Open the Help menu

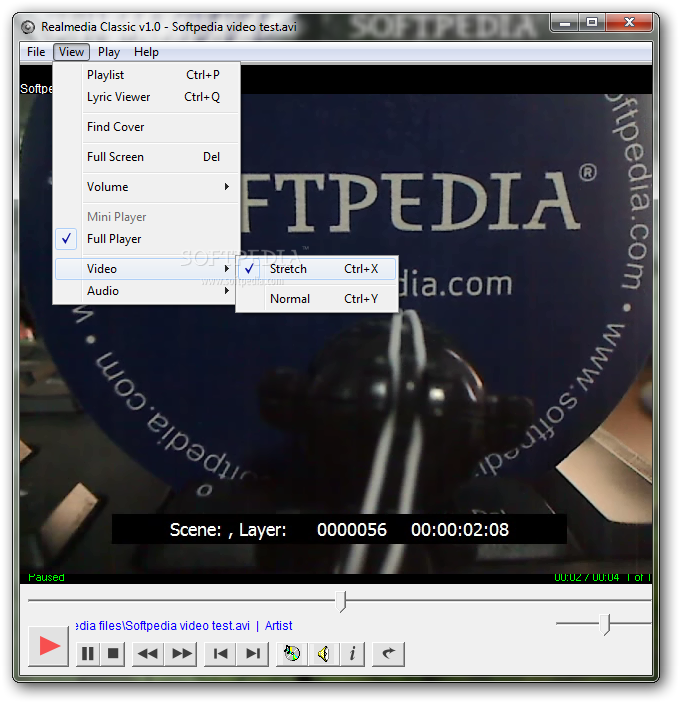(x=146, y=52)
